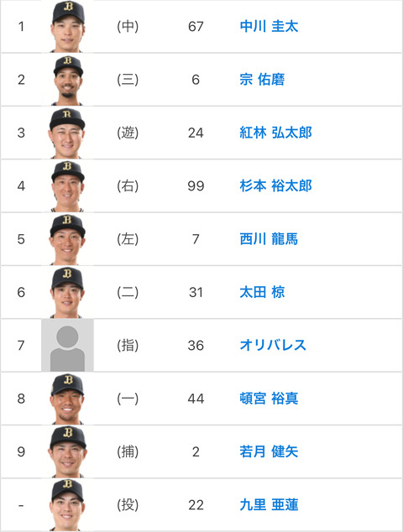This screenshot has height=532, width=403.
Task: Click the photo of right fielder number 99
Action: pos(67,186)
